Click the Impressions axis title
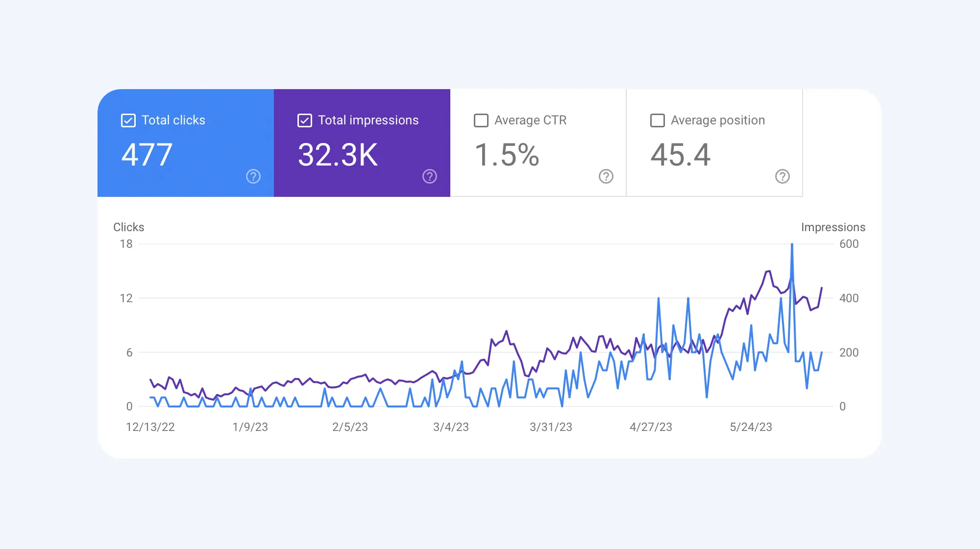 (833, 227)
